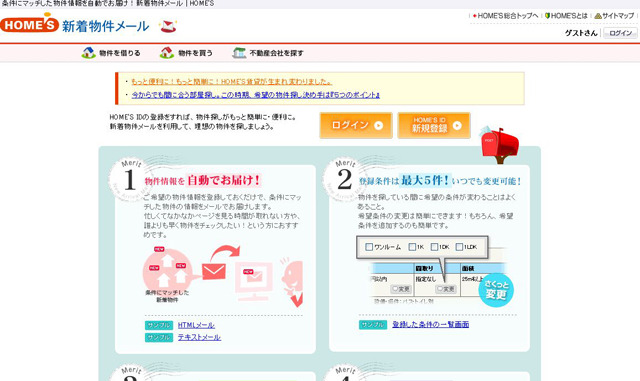This screenshot has width=640, height=381.
Task: Click the Merit 1 stamp number
Action: 129,179
